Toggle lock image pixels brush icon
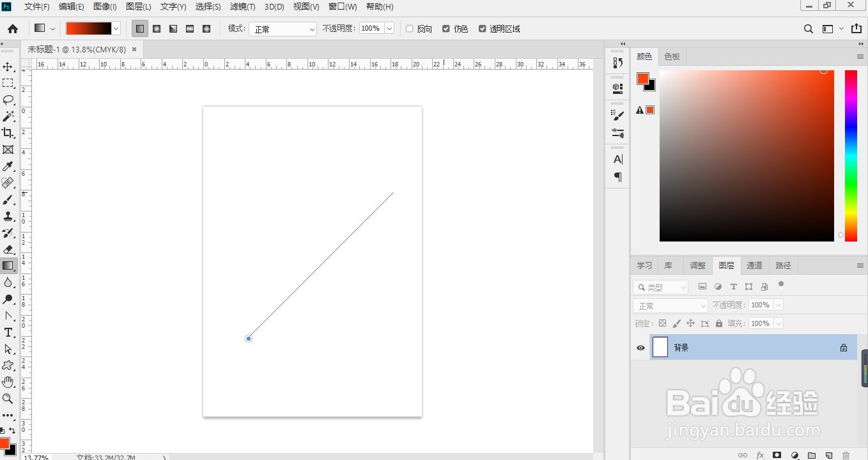The width and height of the screenshot is (868, 460). coord(677,324)
